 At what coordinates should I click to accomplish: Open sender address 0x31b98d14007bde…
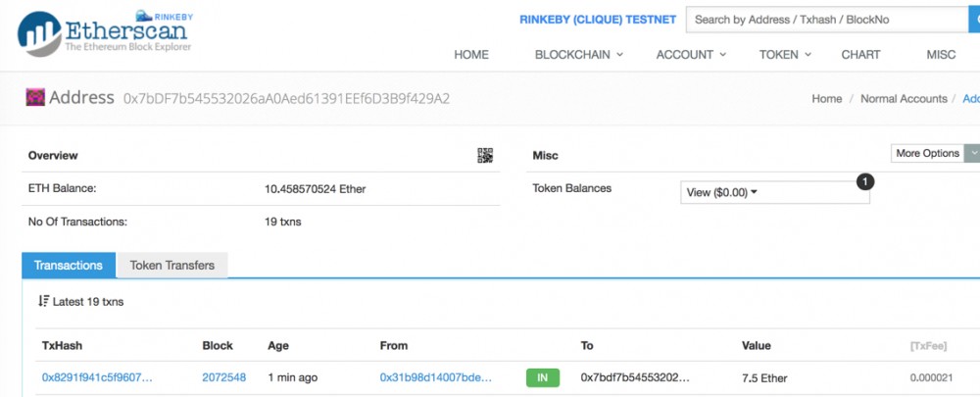pos(436,377)
